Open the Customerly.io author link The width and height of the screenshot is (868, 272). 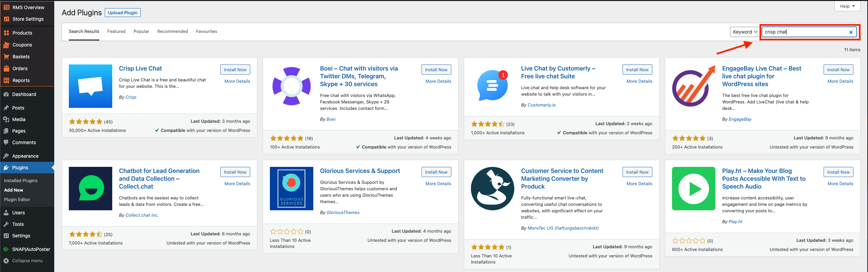coord(541,105)
